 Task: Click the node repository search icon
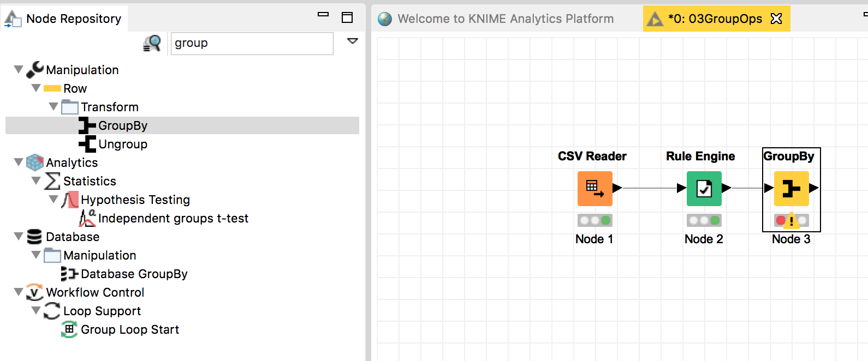[x=152, y=43]
